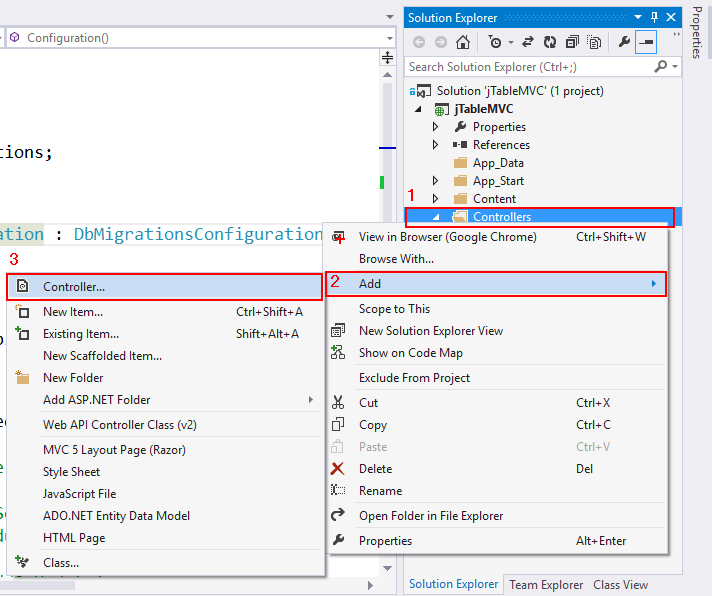Click the Back navigation arrow in Solution Explorer
Image resolution: width=712 pixels, height=596 pixels.
(x=419, y=42)
